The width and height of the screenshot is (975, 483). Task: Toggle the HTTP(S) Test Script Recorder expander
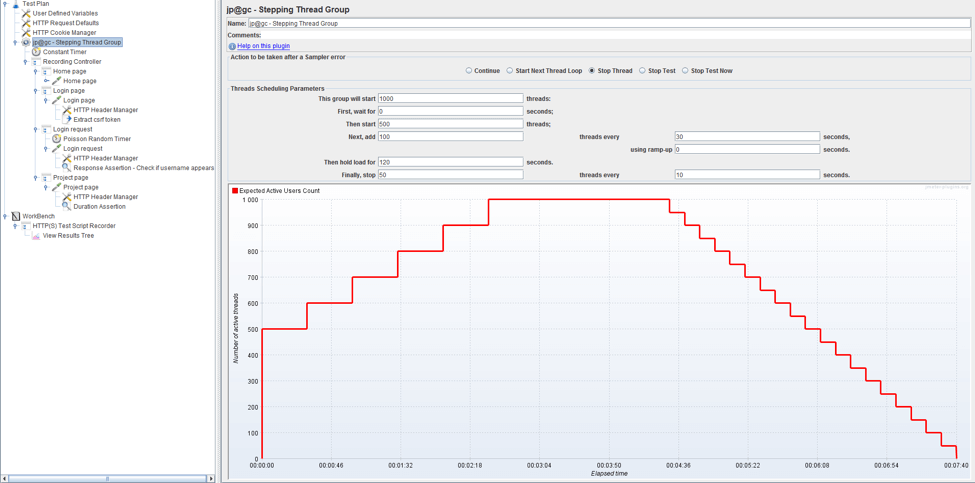pos(15,226)
